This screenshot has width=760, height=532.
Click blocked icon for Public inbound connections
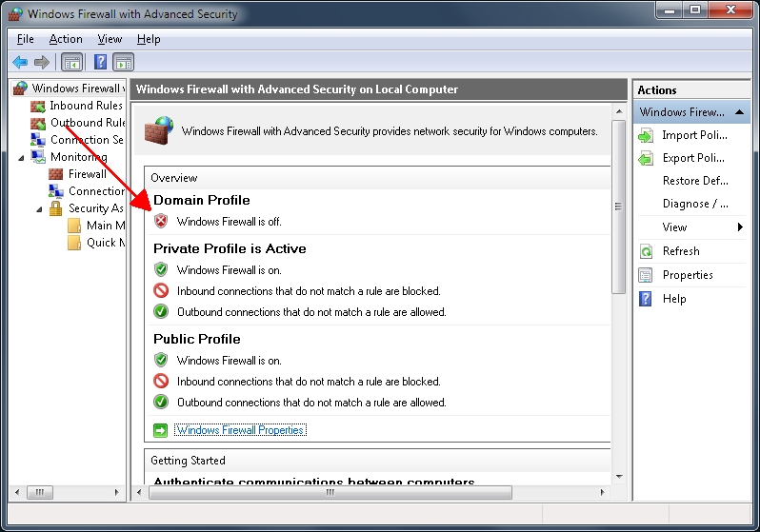tap(161, 381)
